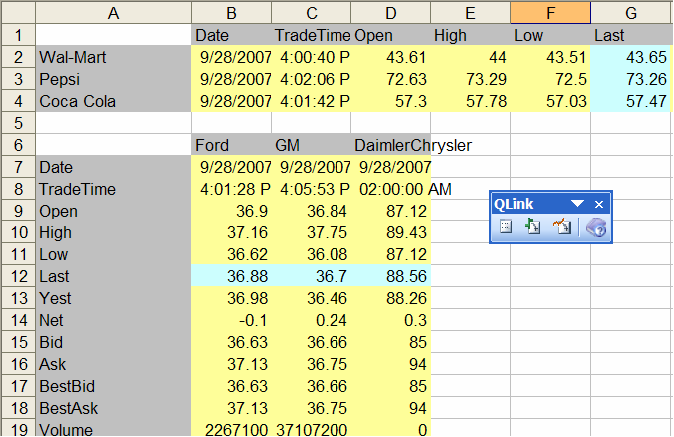Select the Last header in row 1
Viewport: 674px width, 437px height.
[631, 35]
